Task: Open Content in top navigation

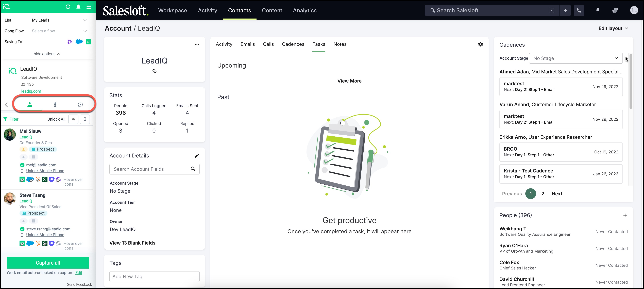Action: (x=272, y=10)
